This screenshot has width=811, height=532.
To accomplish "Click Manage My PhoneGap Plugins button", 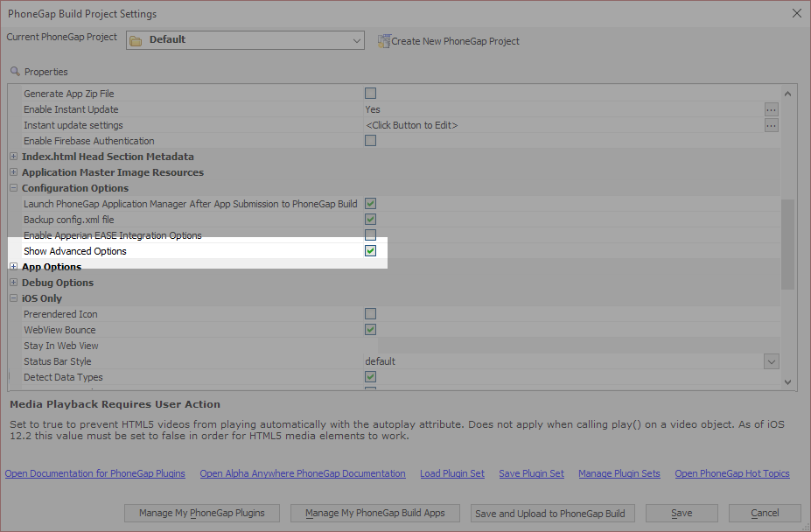I will coord(202,513).
